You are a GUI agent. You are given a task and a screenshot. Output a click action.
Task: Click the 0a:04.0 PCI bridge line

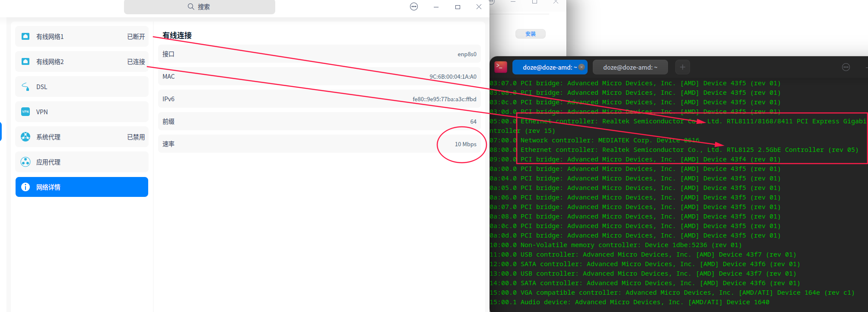point(635,178)
